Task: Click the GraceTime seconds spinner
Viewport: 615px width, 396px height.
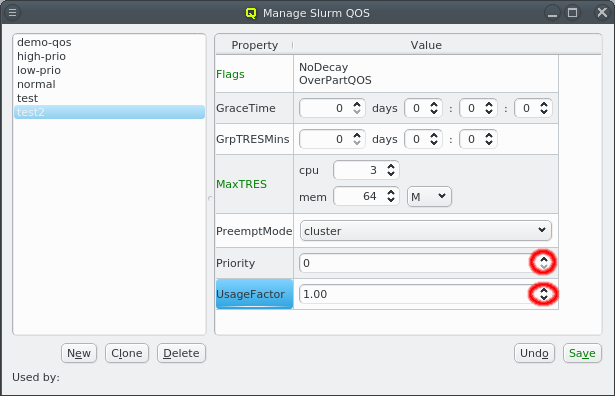Action: tap(533, 108)
